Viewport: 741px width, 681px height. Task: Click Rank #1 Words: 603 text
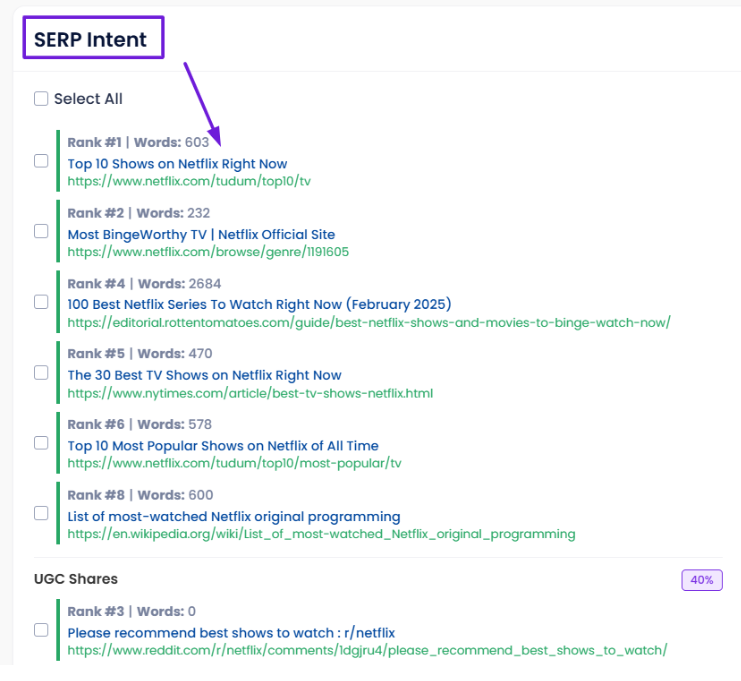[138, 142]
